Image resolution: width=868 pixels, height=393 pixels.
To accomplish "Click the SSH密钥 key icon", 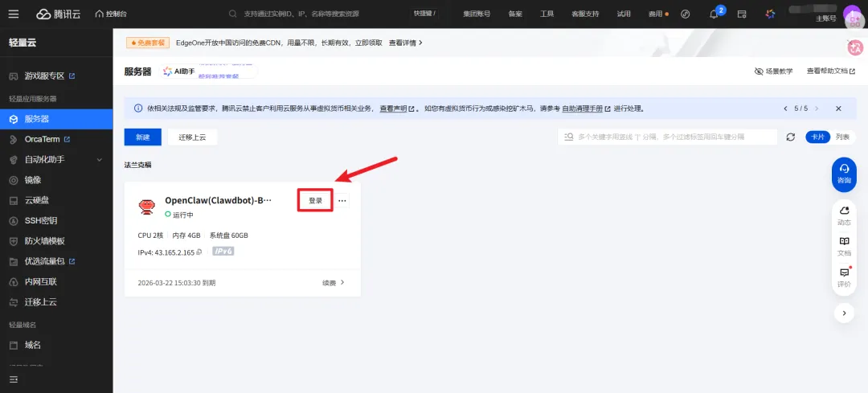I will point(14,221).
